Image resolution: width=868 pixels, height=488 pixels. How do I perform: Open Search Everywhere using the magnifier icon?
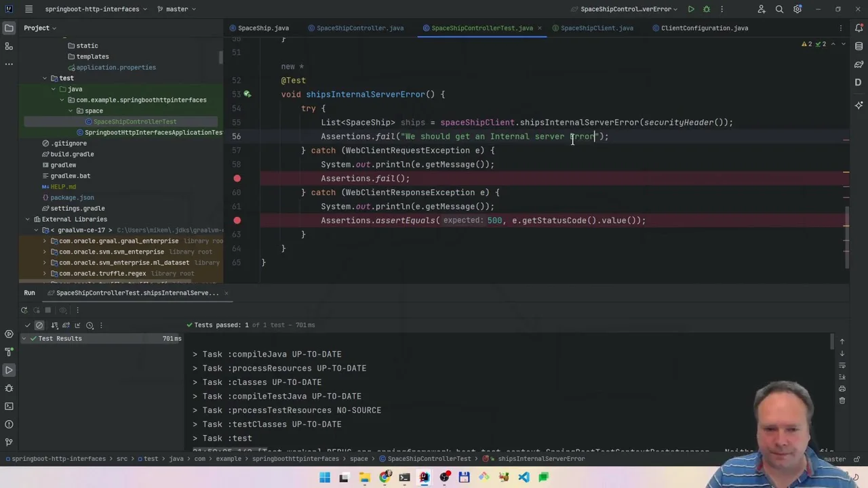click(x=779, y=9)
